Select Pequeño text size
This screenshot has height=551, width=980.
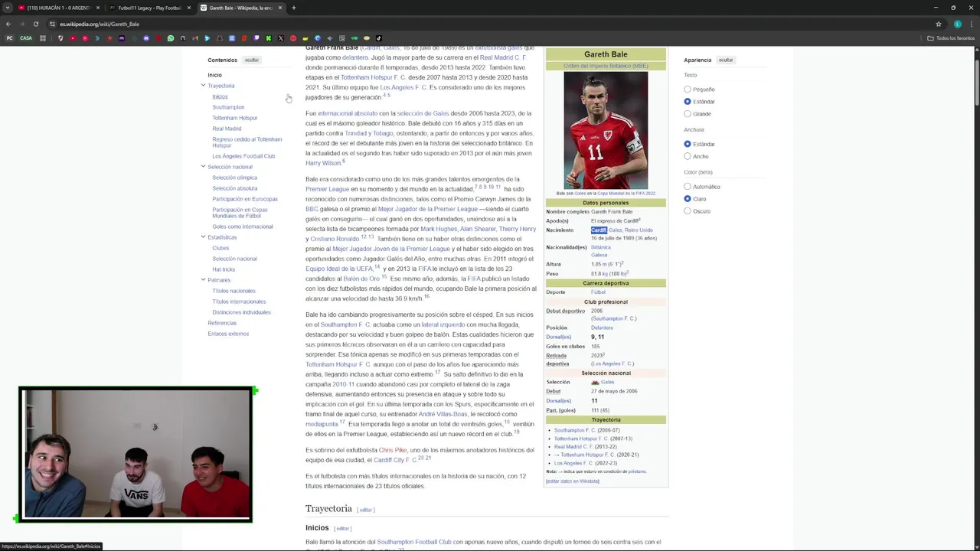[x=688, y=90]
